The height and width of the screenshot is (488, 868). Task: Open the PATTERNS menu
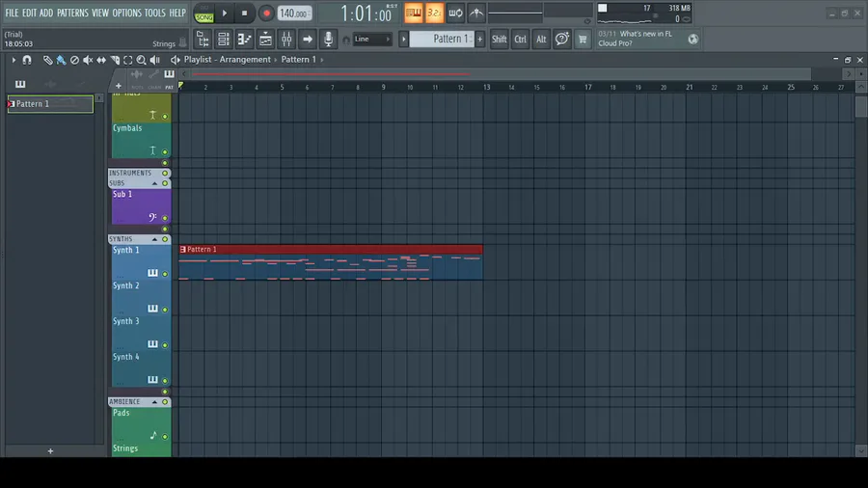(x=72, y=13)
